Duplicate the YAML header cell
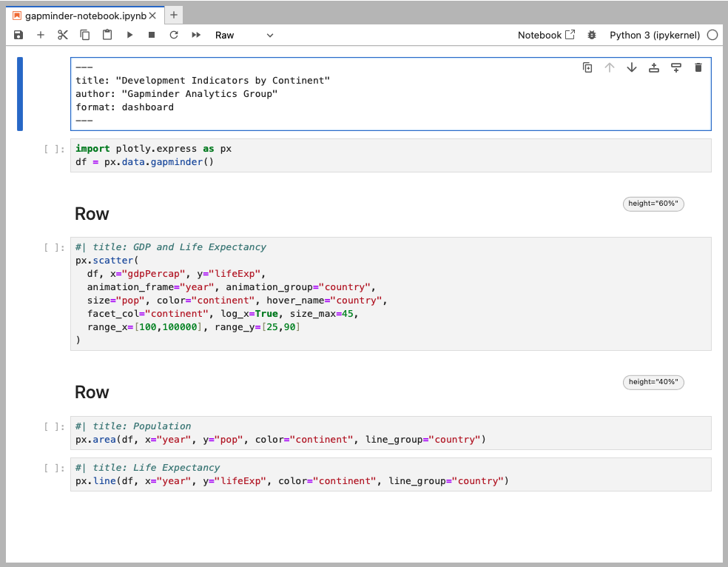This screenshot has width=728, height=567. click(587, 67)
